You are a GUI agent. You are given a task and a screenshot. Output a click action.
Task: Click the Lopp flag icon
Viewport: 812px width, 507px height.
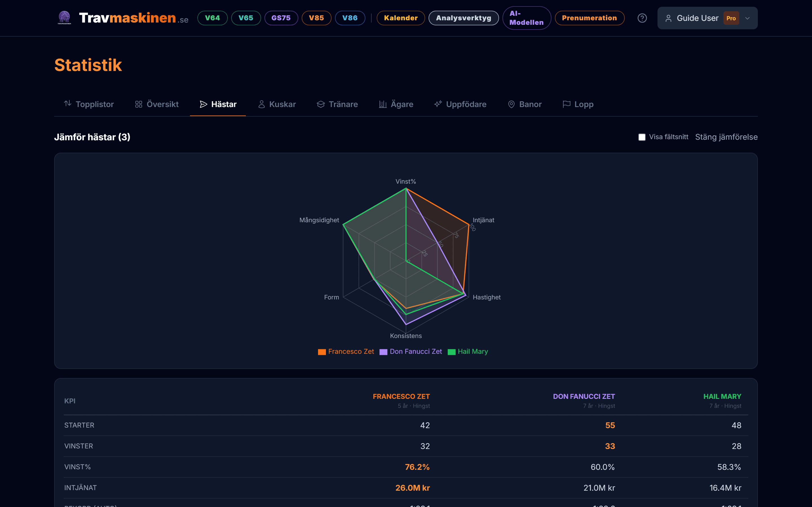[x=566, y=104]
